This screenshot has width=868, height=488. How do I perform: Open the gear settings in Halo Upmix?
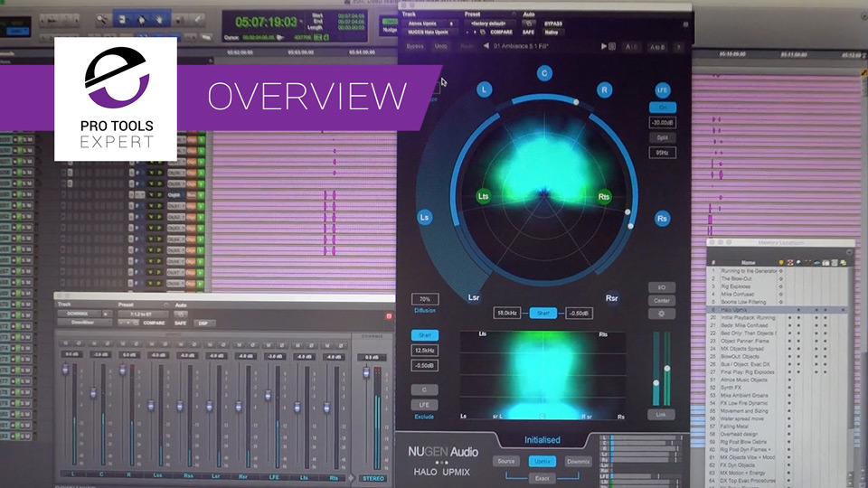pos(663,314)
